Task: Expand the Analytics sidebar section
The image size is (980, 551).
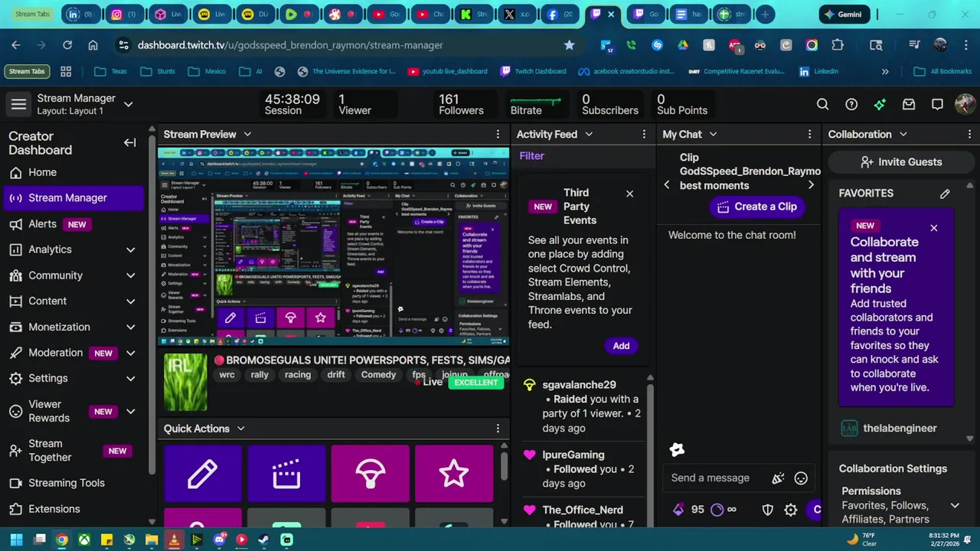Action: tap(130, 249)
